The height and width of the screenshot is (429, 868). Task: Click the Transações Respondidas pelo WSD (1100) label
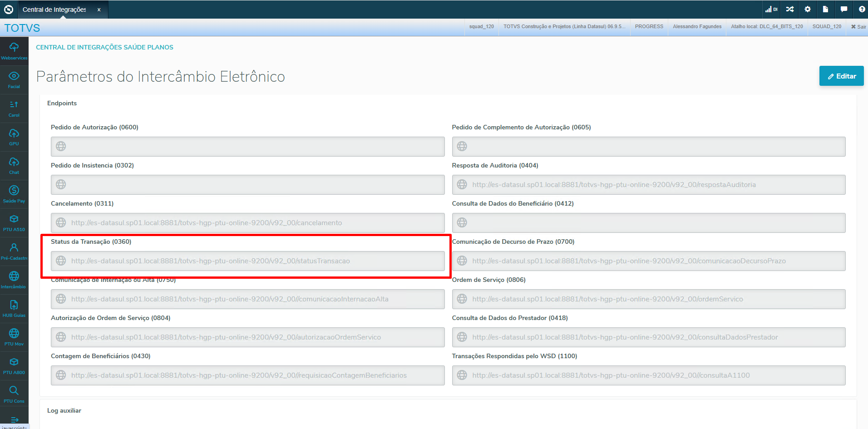[x=514, y=356]
